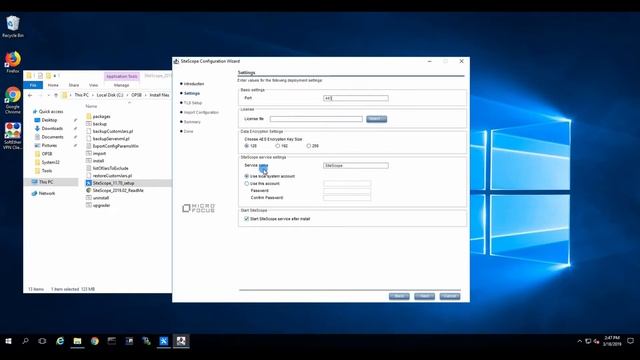Select the packages folder

(101, 116)
